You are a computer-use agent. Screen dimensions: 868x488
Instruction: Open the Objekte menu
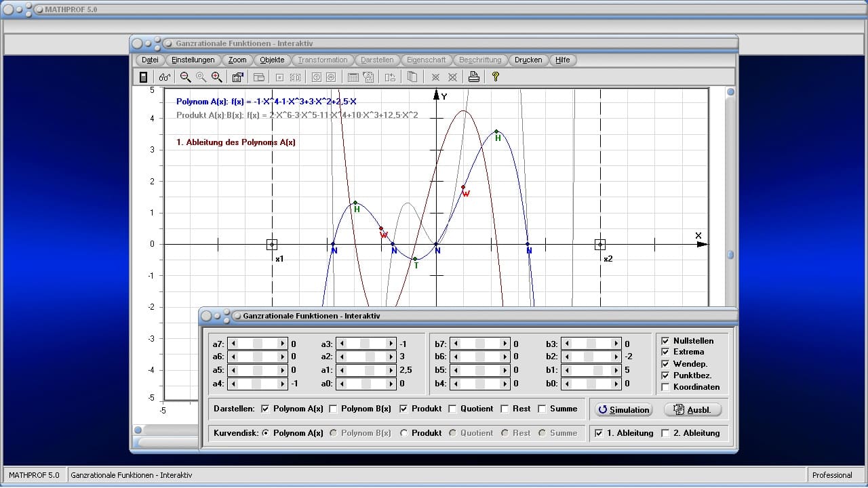pos(273,60)
